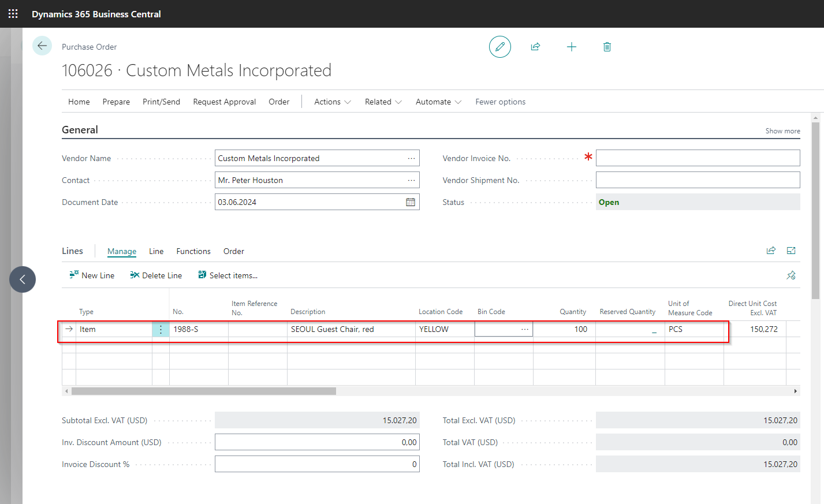This screenshot has width=824, height=504.
Task: Open the Order menu in action bar
Action: (x=279, y=102)
